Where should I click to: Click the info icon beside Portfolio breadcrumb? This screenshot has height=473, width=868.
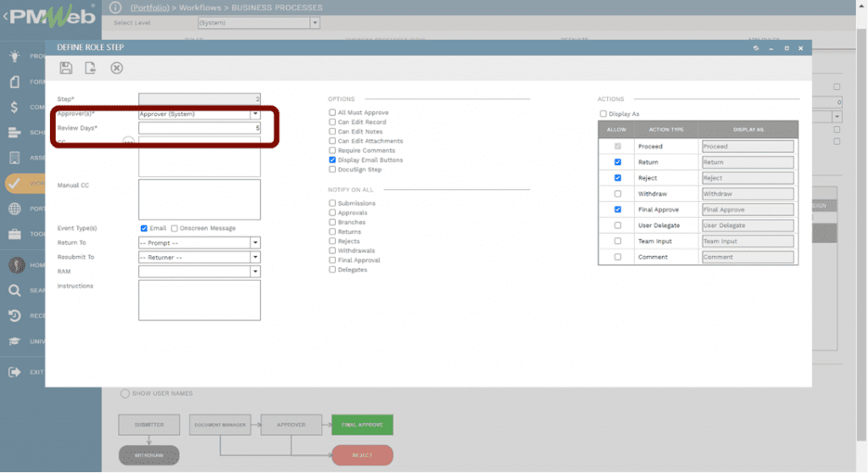point(115,7)
